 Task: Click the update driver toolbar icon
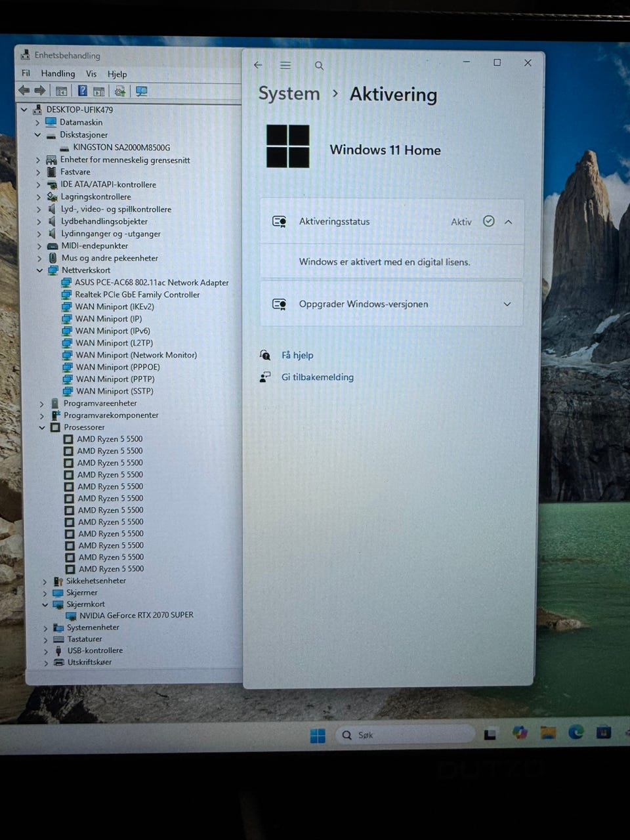pyautogui.click(x=120, y=91)
